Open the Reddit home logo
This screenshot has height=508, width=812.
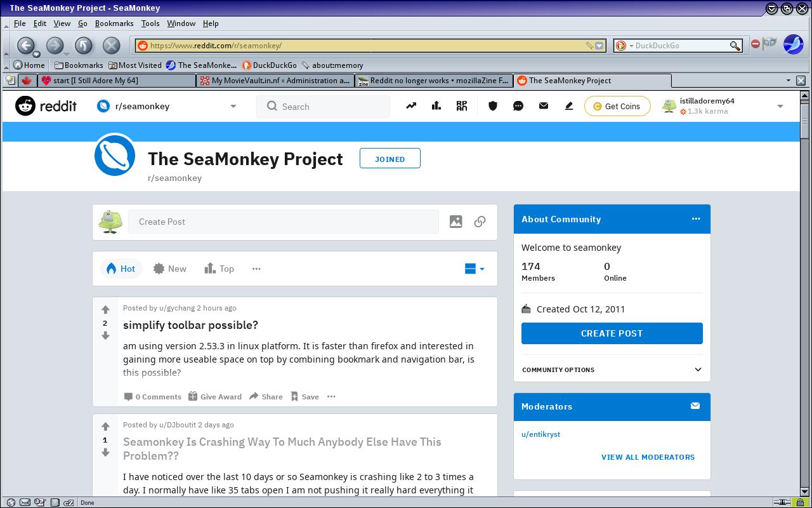tap(46, 106)
